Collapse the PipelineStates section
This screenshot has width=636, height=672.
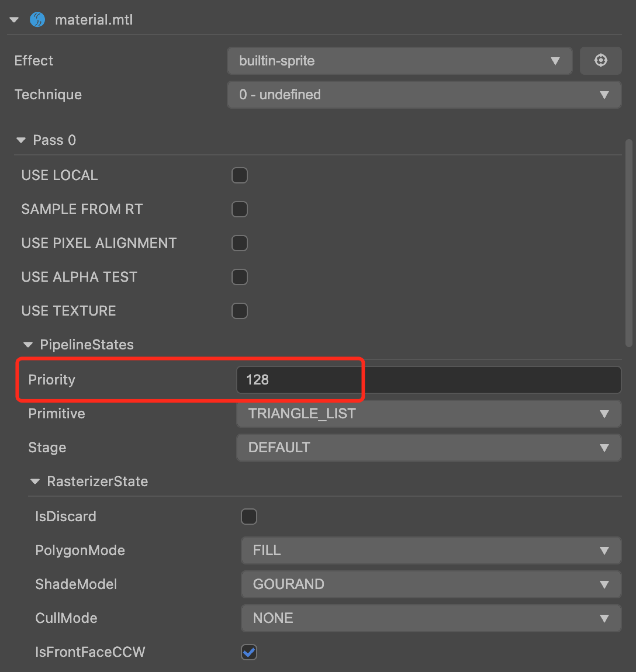click(28, 345)
